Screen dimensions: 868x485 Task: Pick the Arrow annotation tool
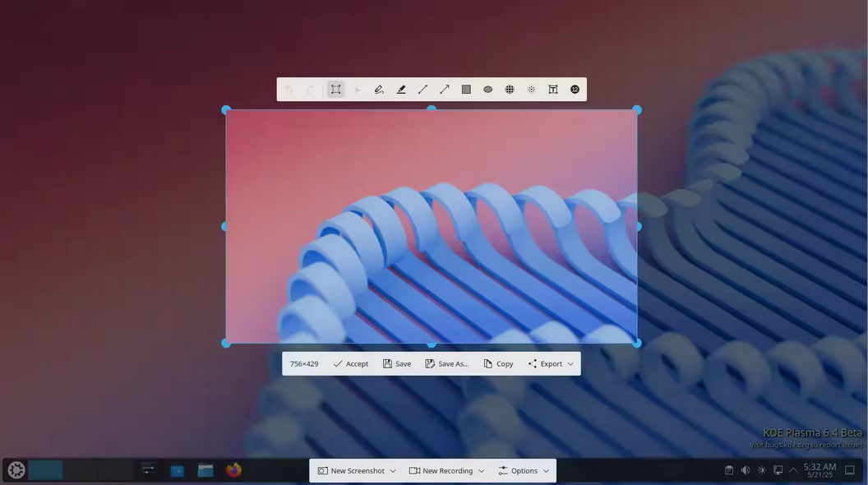[x=445, y=90]
